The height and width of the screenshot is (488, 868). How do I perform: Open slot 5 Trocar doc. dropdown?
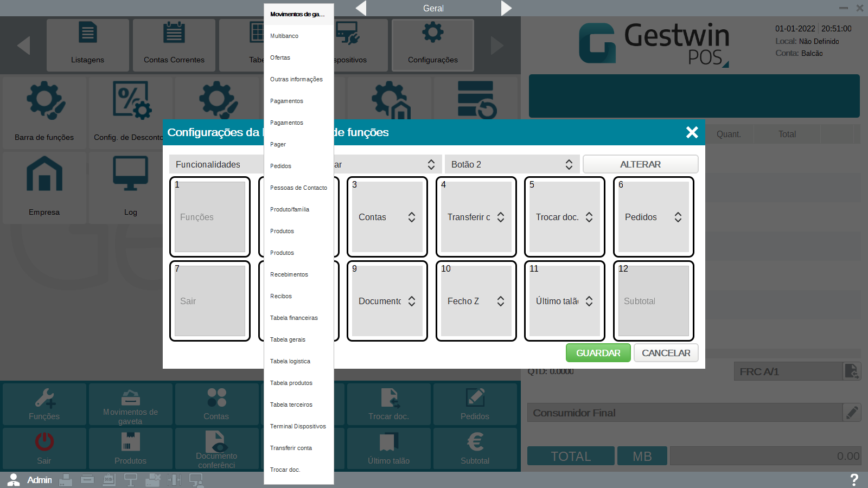tap(565, 217)
